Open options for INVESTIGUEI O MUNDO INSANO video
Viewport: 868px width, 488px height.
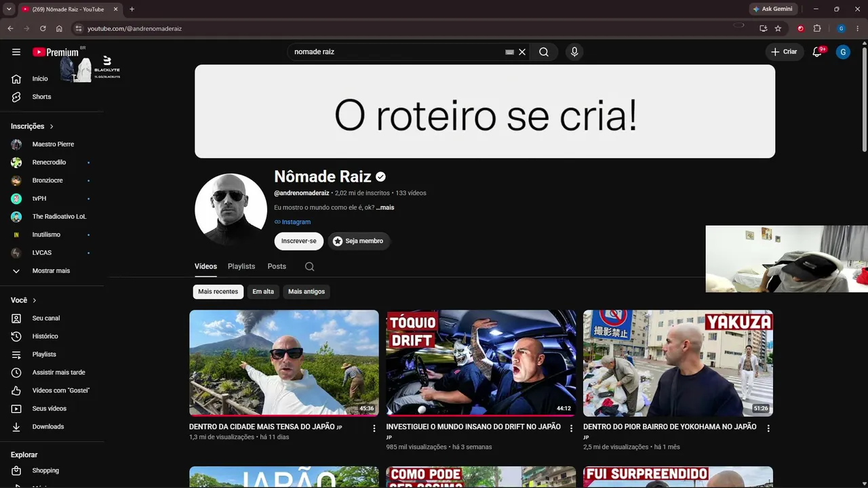click(x=571, y=428)
